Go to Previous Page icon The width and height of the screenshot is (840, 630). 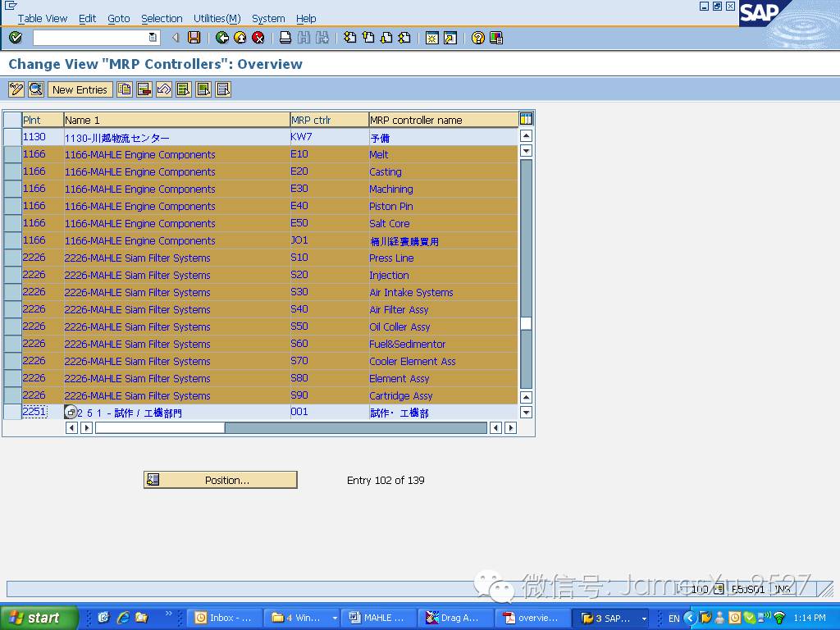tap(368, 38)
